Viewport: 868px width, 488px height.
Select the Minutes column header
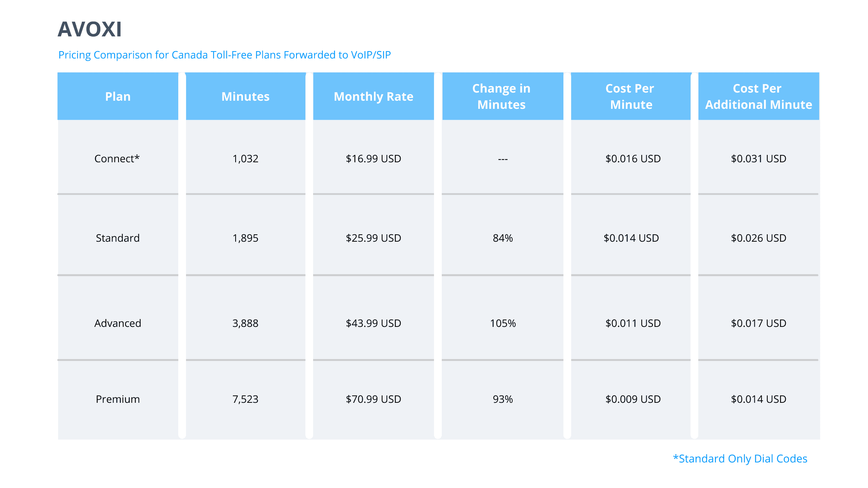pyautogui.click(x=245, y=96)
